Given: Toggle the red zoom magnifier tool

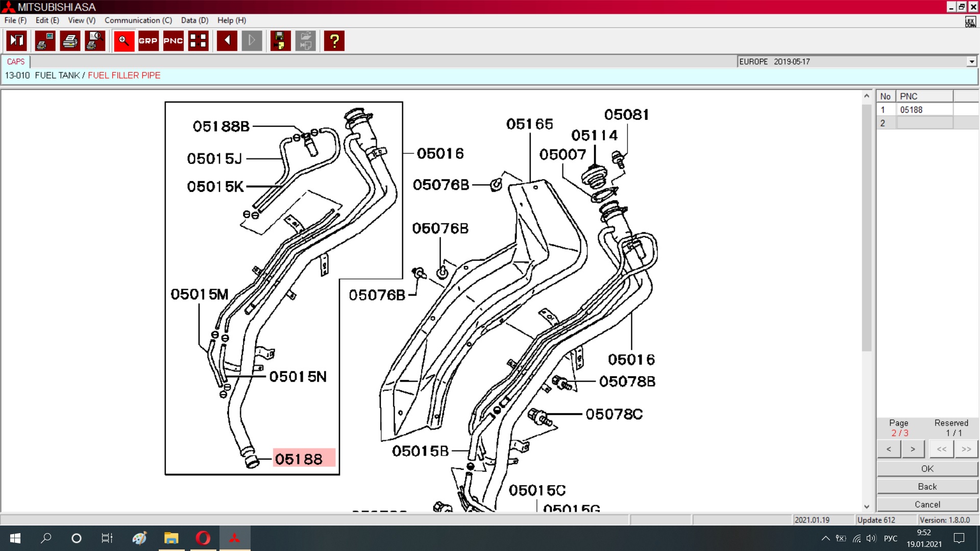Looking at the screenshot, I should (124, 41).
